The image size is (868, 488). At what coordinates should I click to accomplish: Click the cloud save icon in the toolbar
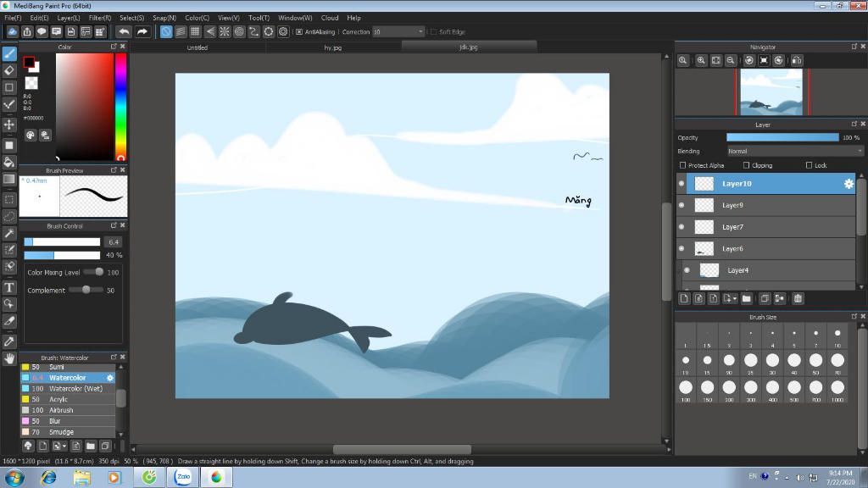pos(12,31)
